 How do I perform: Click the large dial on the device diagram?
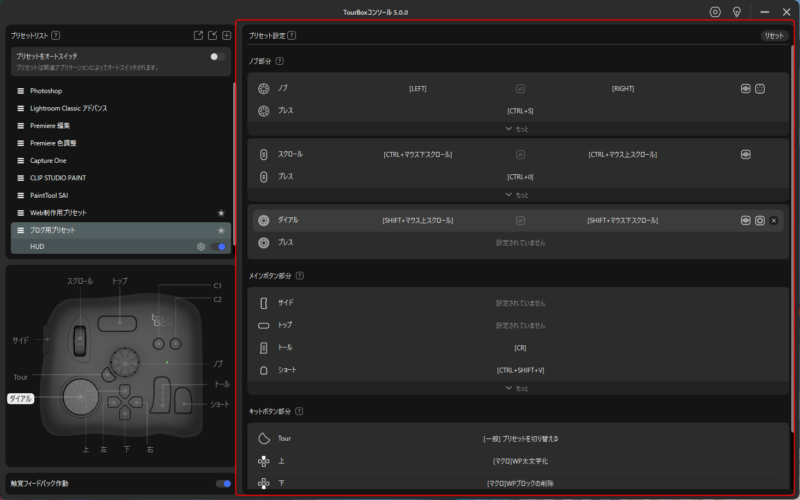click(x=81, y=397)
